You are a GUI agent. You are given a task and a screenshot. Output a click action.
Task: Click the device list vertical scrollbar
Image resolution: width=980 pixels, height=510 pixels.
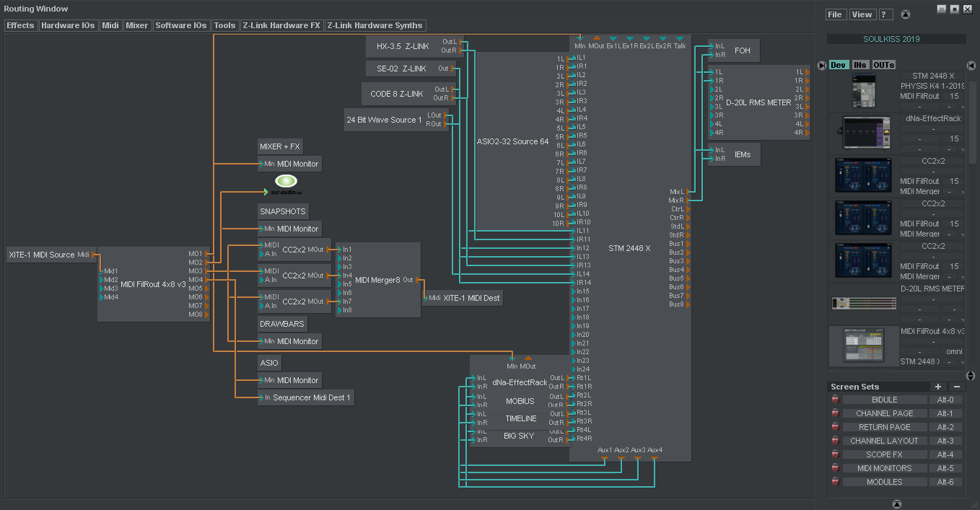pyautogui.click(x=971, y=123)
